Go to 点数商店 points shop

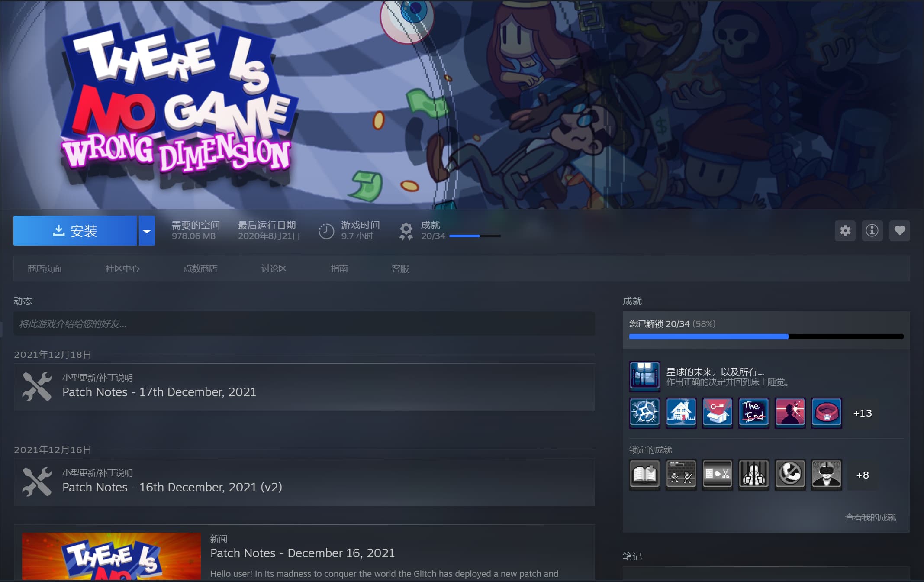pos(200,269)
